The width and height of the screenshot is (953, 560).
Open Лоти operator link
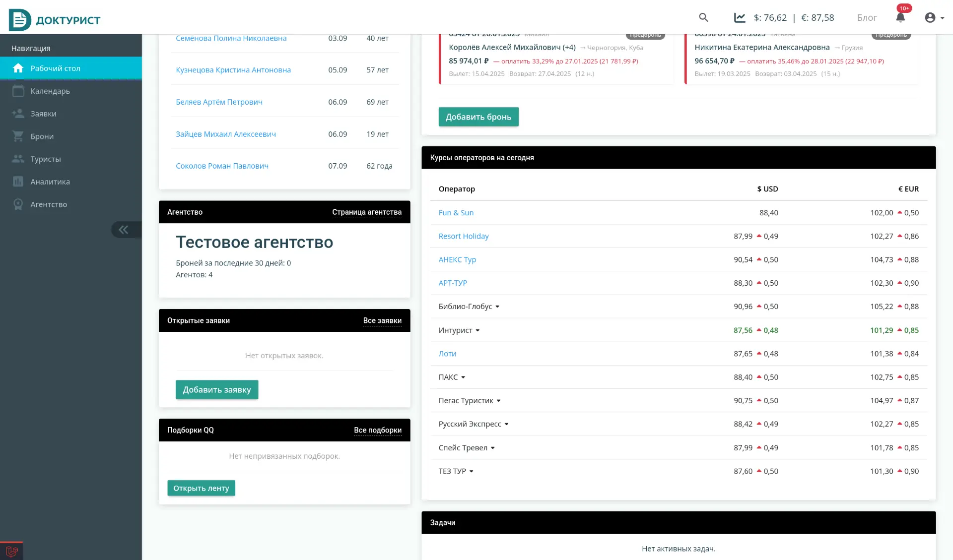click(x=447, y=354)
